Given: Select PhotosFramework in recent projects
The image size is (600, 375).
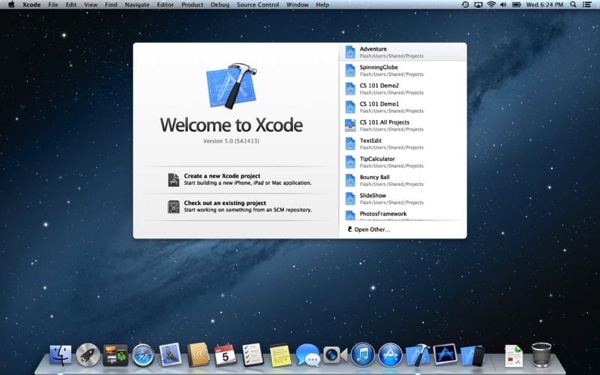Looking at the screenshot, I should (403, 215).
